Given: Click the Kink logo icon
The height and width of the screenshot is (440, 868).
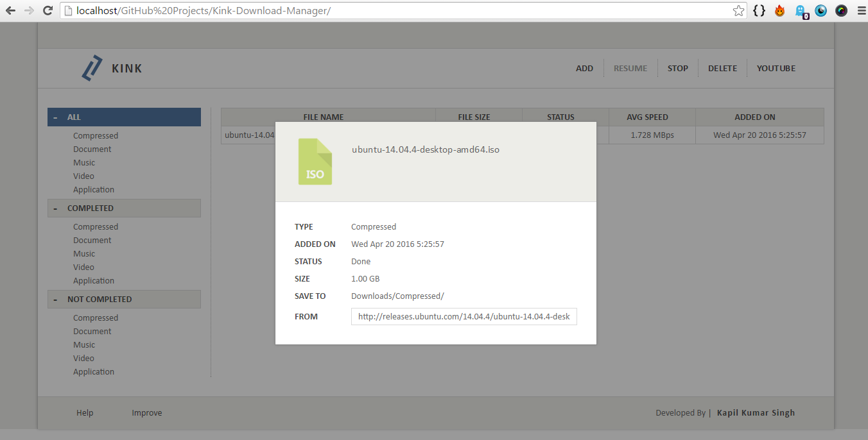Looking at the screenshot, I should (92, 68).
